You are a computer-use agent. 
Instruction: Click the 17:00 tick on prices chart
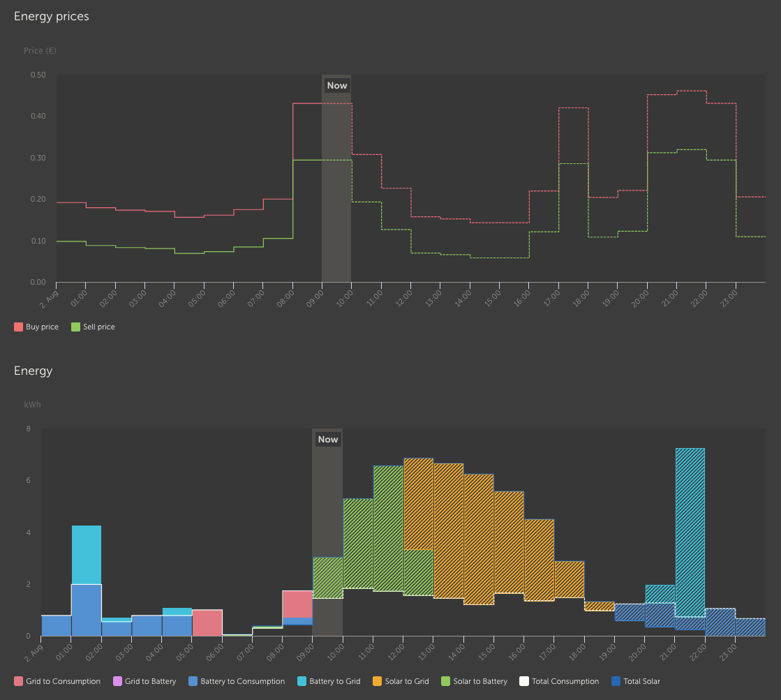pyautogui.click(x=552, y=297)
